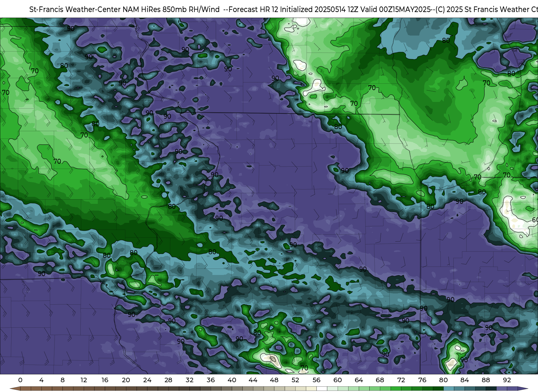This screenshot has height=392, width=538.
Task: Click the "44" color scale tick label
Action: [x=253, y=380]
